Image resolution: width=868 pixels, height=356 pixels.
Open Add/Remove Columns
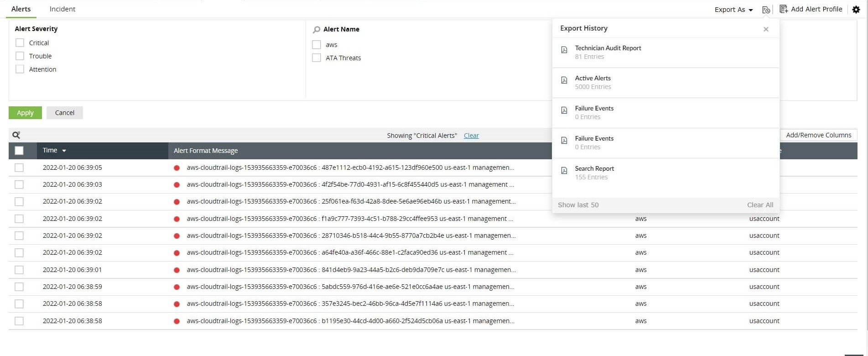pos(818,135)
